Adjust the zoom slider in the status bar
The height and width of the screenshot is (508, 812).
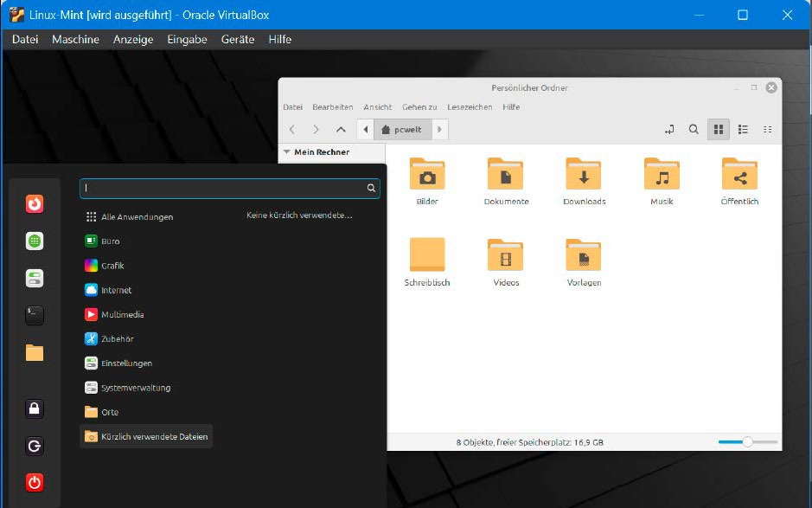point(747,441)
